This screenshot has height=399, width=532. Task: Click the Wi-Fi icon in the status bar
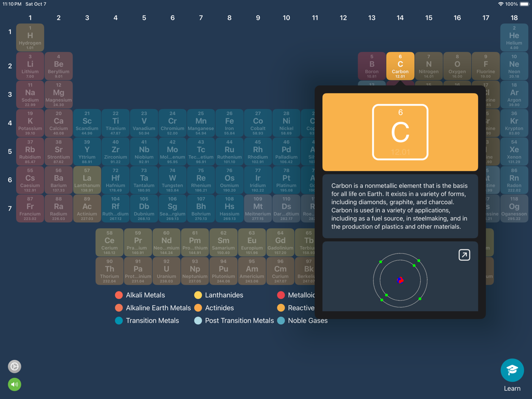pyautogui.click(x=500, y=4)
